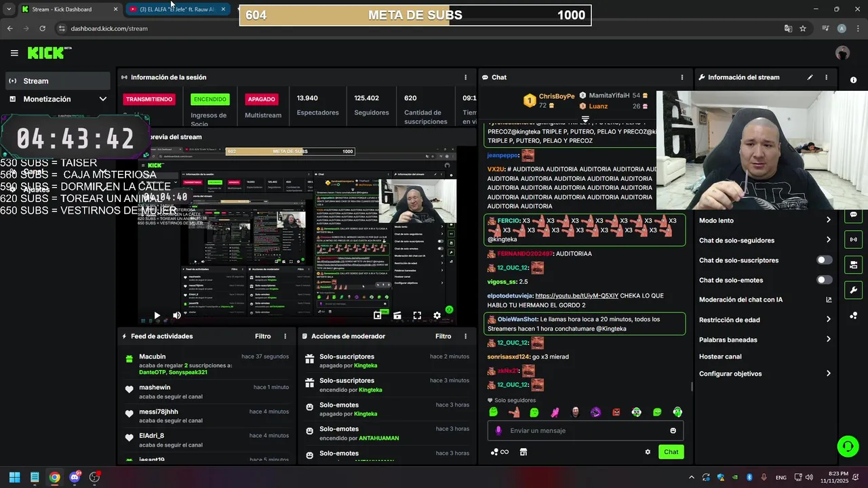Open the Chrome translate page icon
Screen dimensions: 868x488
[788, 28]
